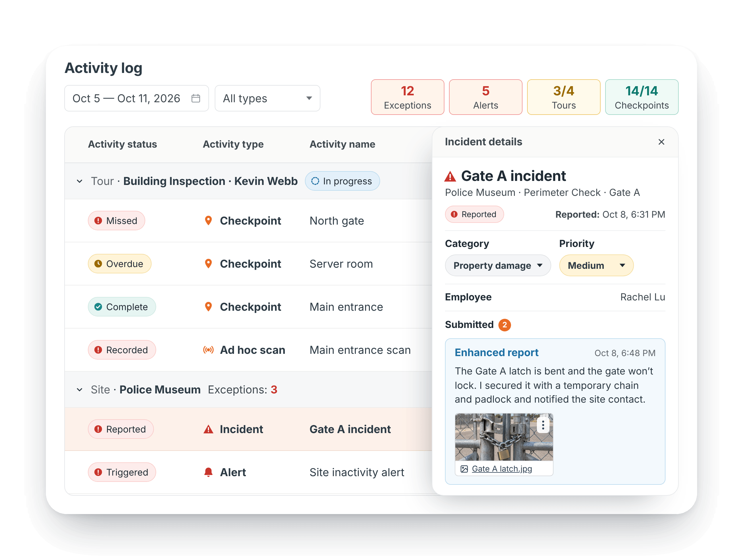
Task: Open the Enhanced report heading link
Action: (496, 352)
